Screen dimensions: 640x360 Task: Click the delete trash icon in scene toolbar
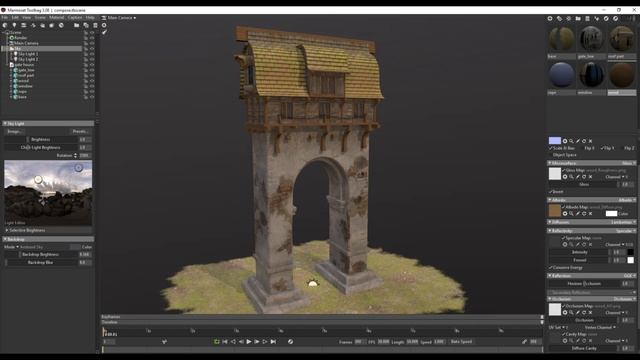pyautogui.click(x=95, y=25)
